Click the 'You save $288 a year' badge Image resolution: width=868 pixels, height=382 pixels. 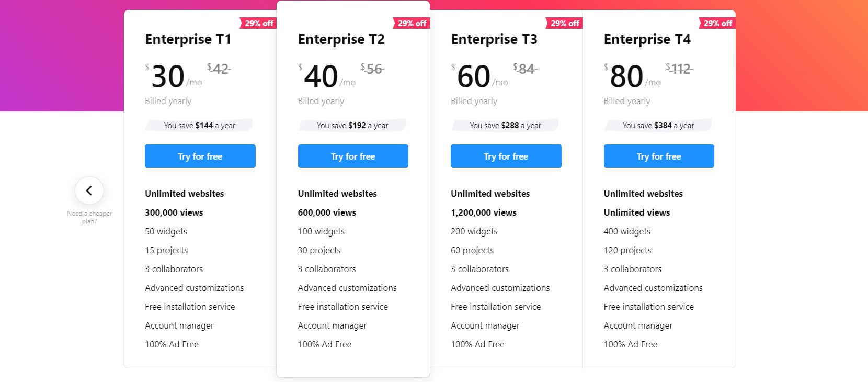pos(505,125)
